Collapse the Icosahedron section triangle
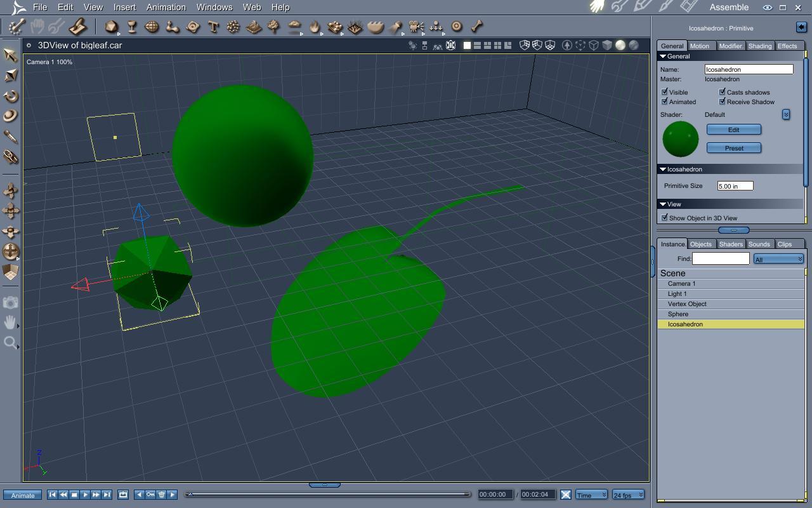The width and height of the screenshot is (812, 508). pos(663,170)
